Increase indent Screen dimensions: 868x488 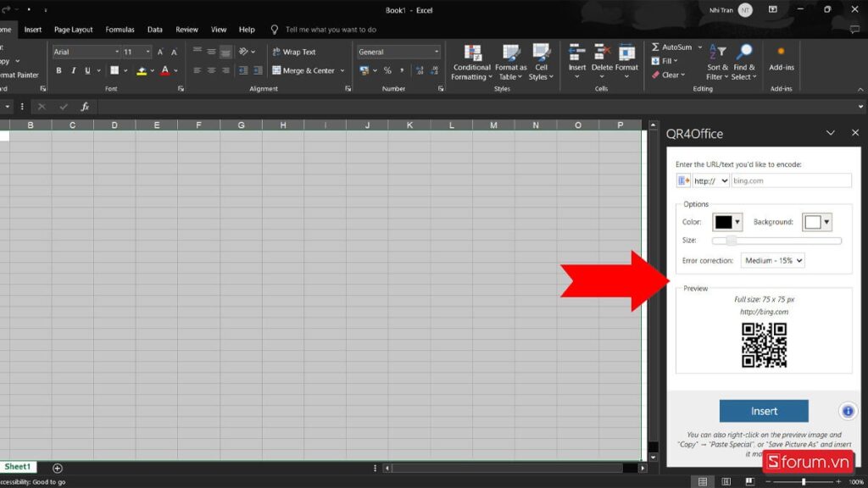[258, 71]
